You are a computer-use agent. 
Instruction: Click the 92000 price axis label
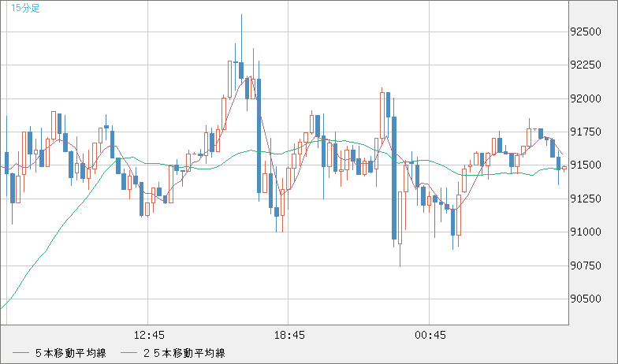pyautogui.click(x=586, y=98)
